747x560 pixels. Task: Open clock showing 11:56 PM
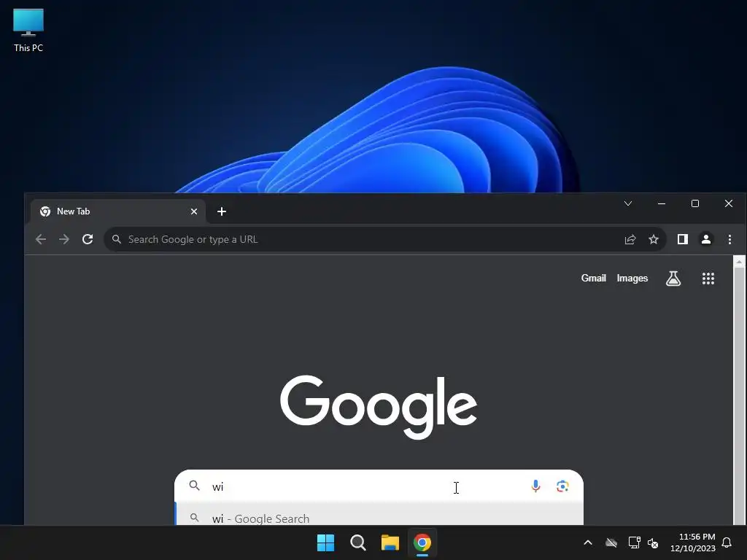(x=693, y=542)
